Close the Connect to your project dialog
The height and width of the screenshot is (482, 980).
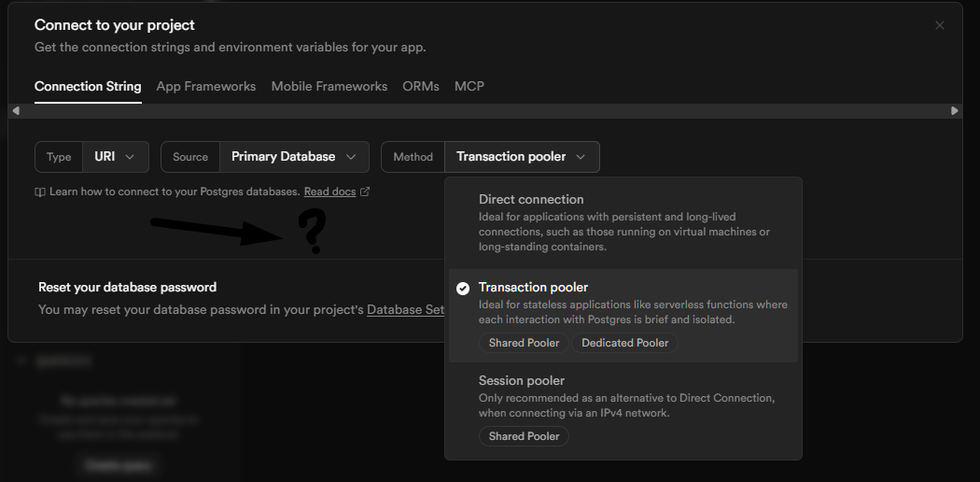940,26
